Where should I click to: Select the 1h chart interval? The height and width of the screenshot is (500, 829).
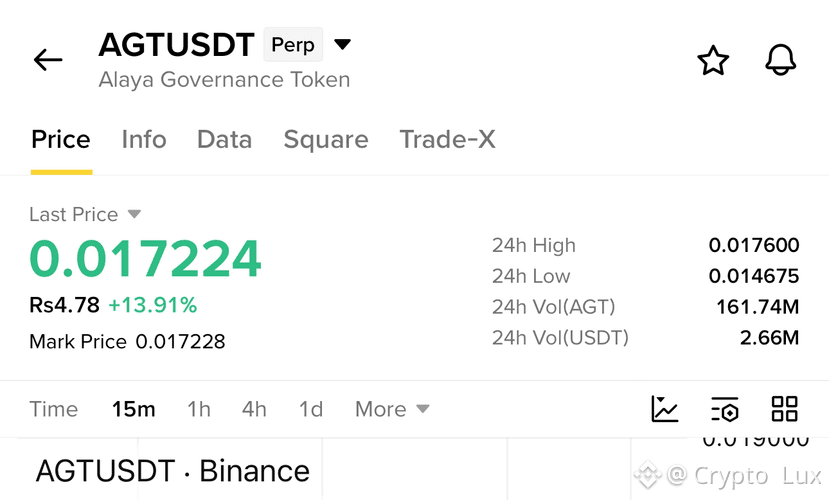point(199,409)
